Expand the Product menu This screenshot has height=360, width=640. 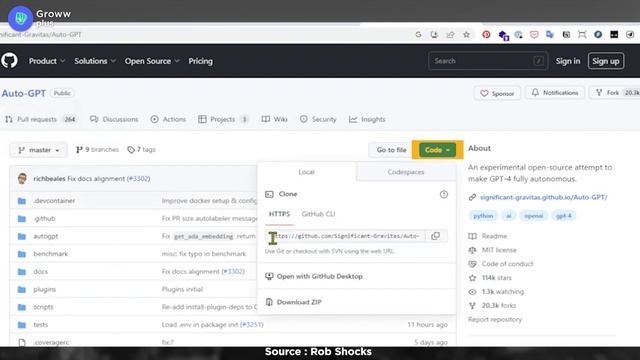(x=47, y=61)
